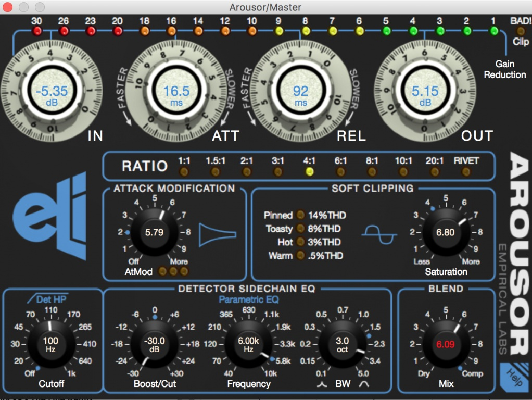
Task: Click the Arousor/Master window title
Action: pos(265,7)
